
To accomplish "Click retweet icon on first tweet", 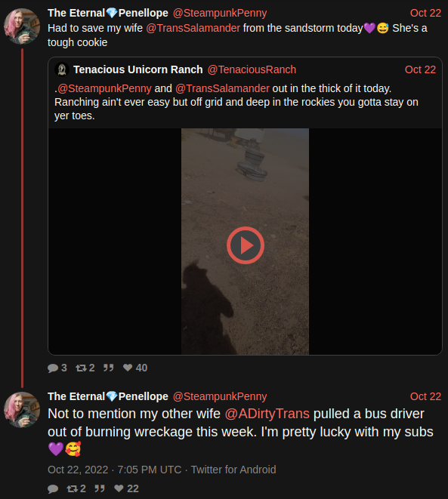I will pos(81,368).
